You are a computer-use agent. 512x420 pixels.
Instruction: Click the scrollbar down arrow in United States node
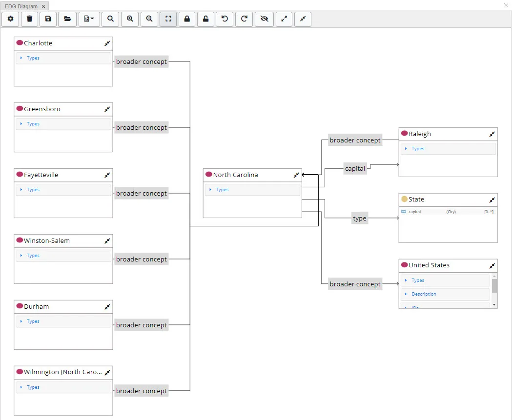[x=494, y=304]
